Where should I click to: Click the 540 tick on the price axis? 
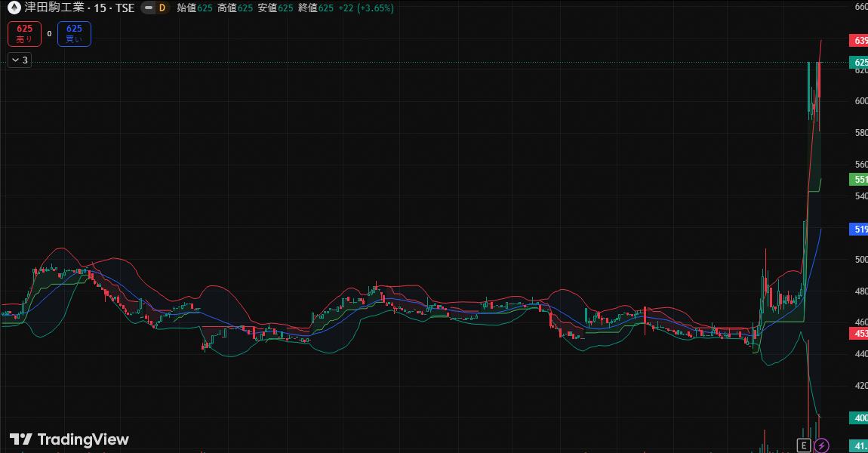coord(860,196)
